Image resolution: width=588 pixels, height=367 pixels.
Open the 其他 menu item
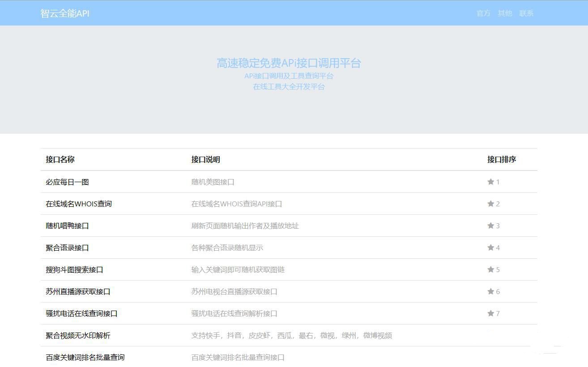tap(505, 13)
